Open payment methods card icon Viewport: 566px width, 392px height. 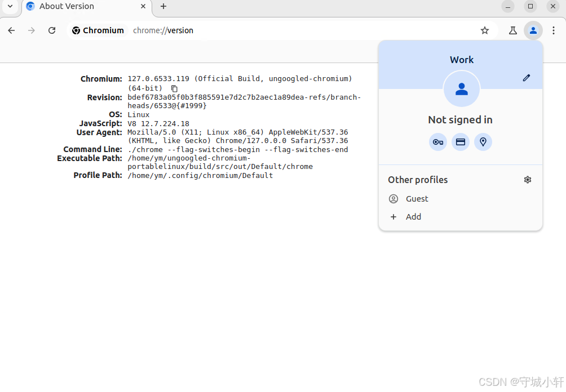click(x=461, y=142)
